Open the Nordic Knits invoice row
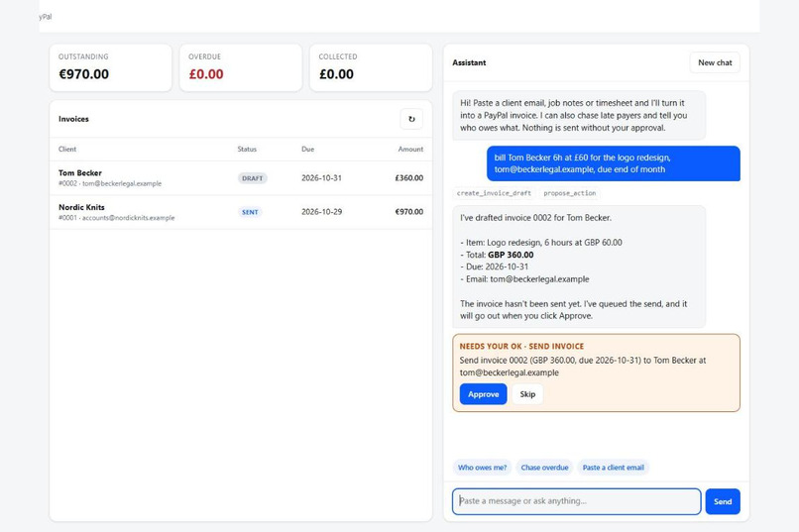This screenshot has width=799, height=532. pyautogui.click(x=241, y=212)
